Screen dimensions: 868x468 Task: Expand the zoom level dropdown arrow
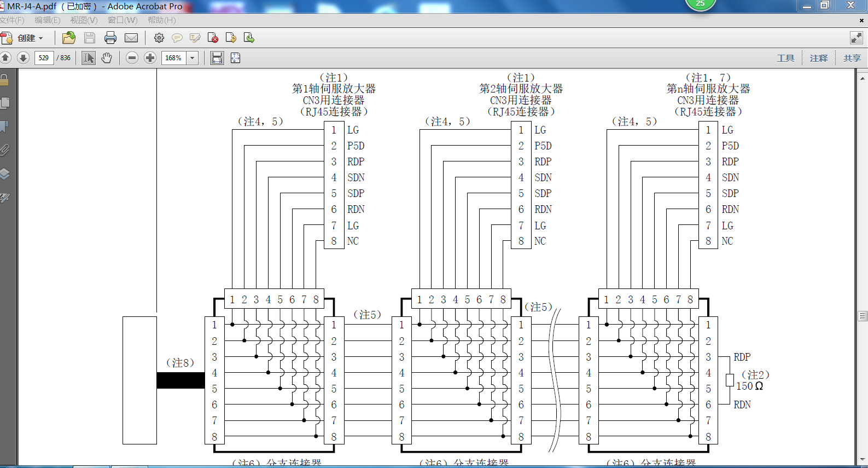coord(193,58)
